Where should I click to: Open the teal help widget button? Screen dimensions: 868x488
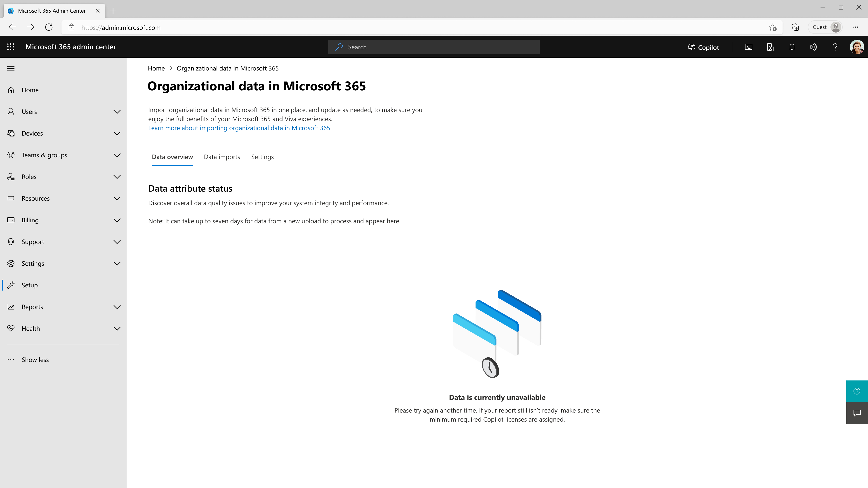pyautogui.click(x=857, y=391)
